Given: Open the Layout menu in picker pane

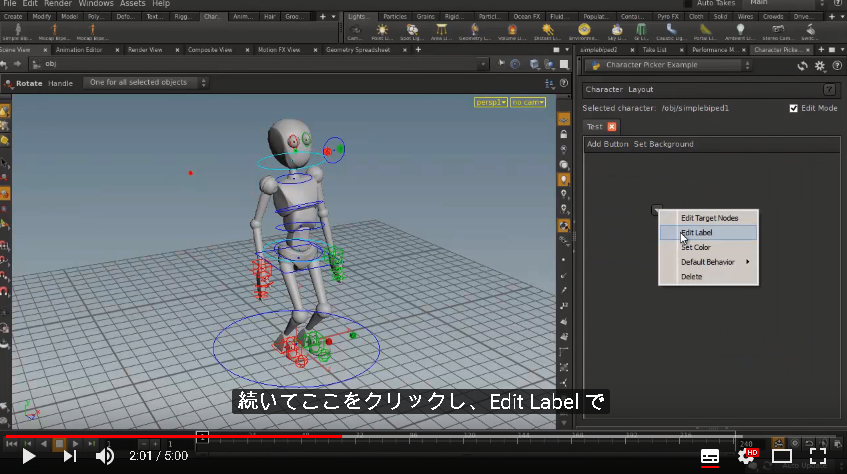Looking at the screenshot, I should pyautogui.click(x=641, y=90).
